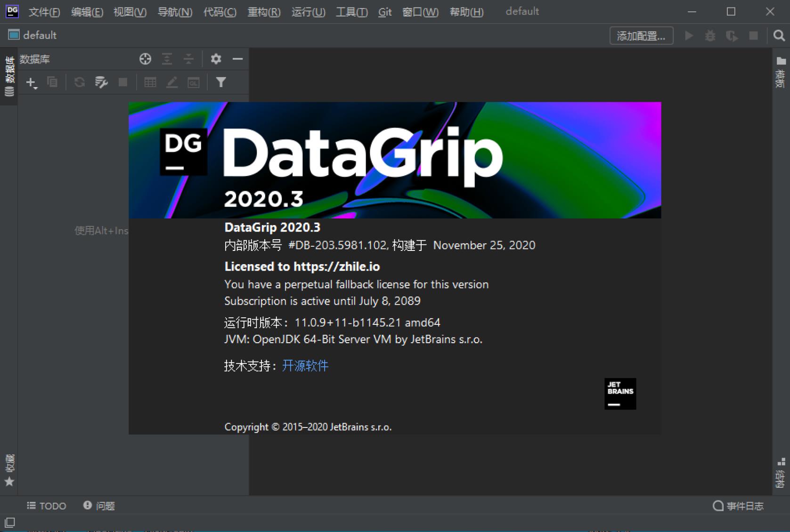
Task: Click the Debug bug icon
Action: pyautogui.click(x=710, y=36)
